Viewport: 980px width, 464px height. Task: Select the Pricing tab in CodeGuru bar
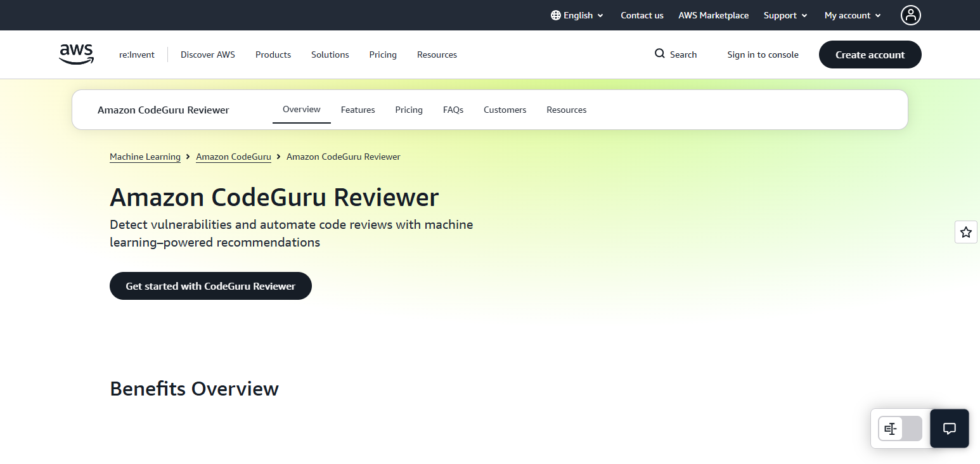tap(409, 110)
